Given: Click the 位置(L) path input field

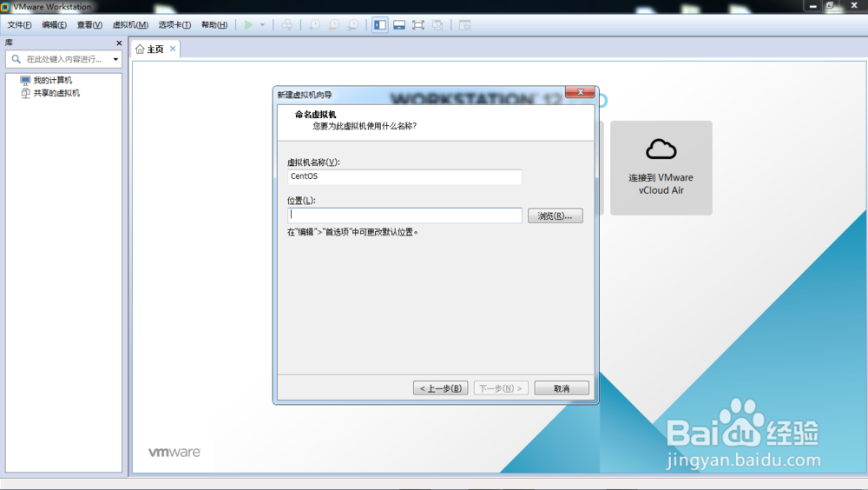Looking at the screenshot, I should click(404, 215).
